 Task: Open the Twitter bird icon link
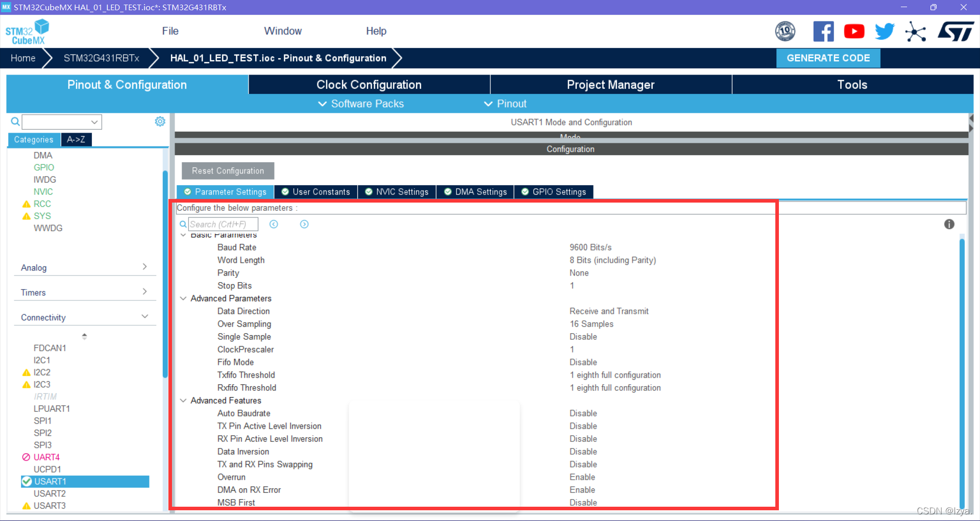click(885, 31)
